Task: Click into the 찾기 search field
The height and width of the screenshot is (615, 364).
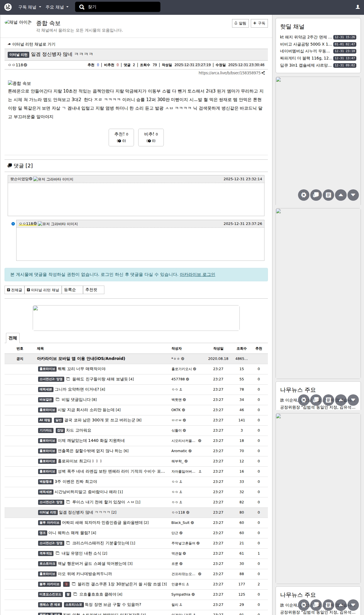Action: click(122, 7)
